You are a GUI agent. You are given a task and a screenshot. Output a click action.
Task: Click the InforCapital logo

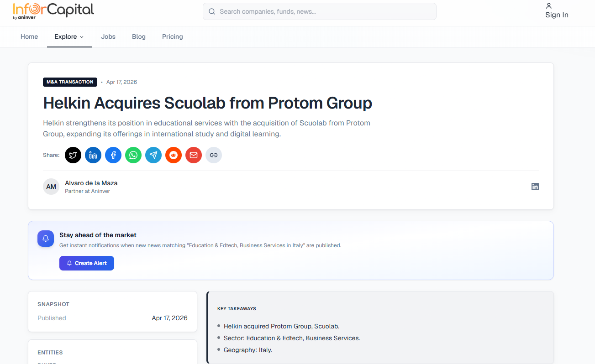53,11
